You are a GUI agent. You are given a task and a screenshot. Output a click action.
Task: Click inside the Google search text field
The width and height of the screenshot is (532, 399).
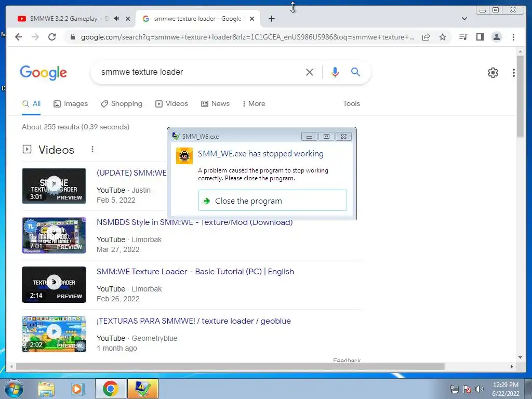point(200,72)
